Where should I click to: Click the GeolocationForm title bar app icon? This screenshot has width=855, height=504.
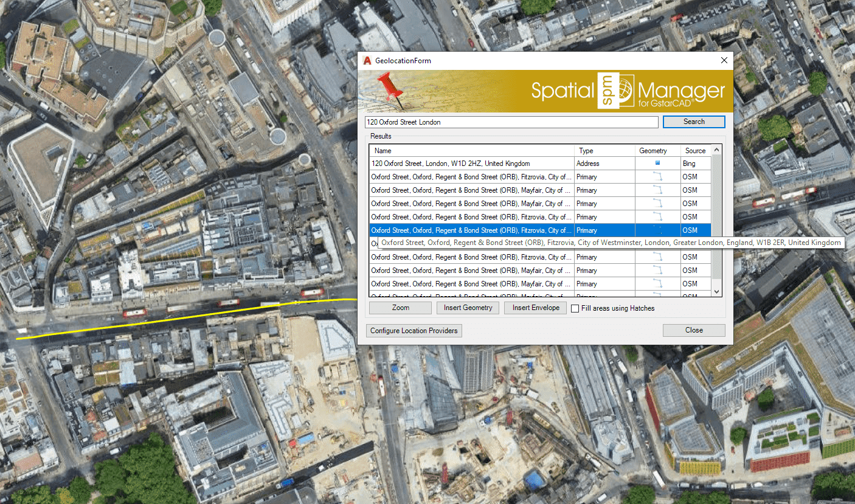click(x=367, y=61)
